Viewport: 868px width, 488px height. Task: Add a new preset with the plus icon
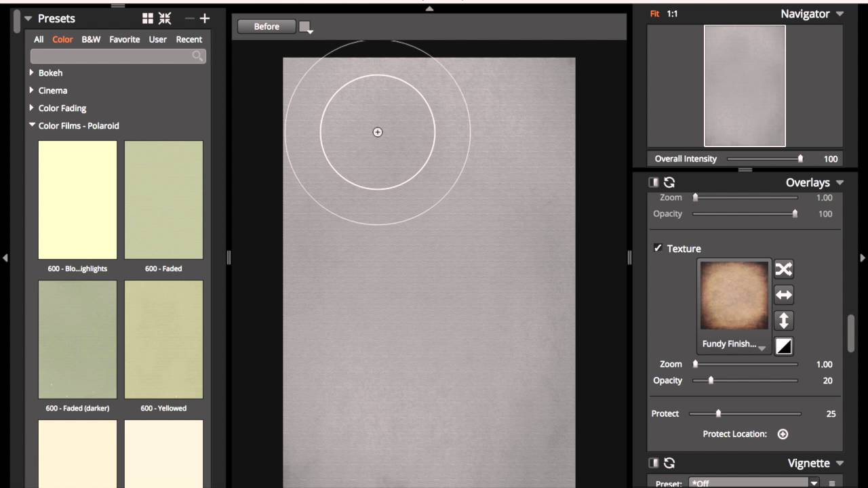click(x=205, y=18)
